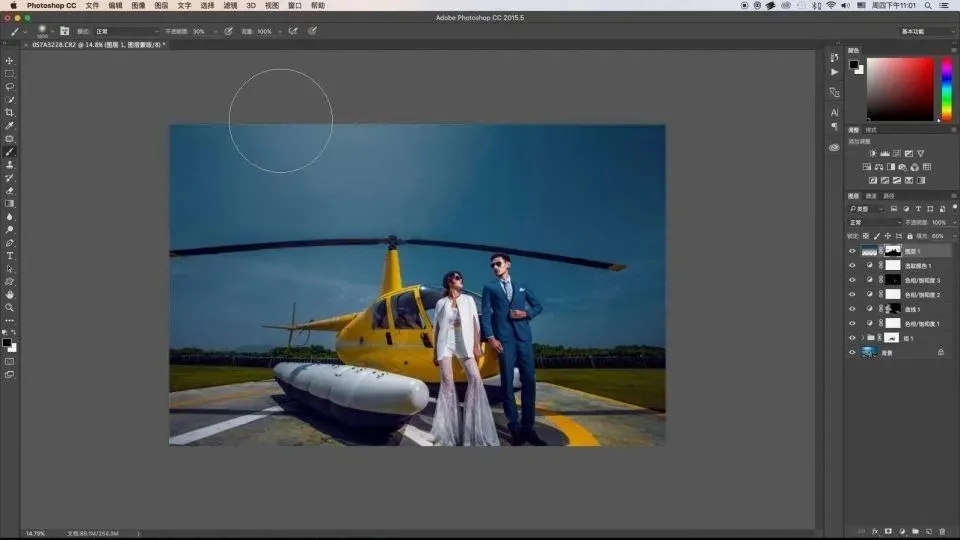The height and width of the screenshot is (540, 960).
Task: Select the Move tool
Action: (x=10, y=61)
